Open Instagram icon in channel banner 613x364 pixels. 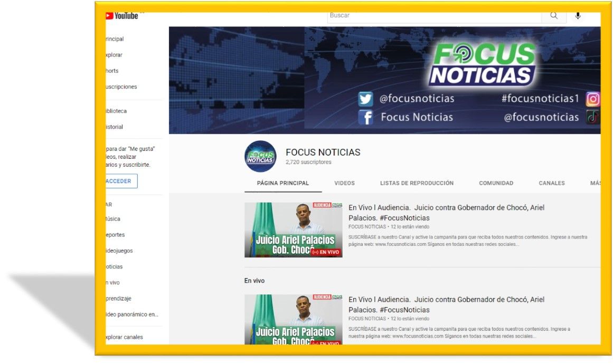592,99
